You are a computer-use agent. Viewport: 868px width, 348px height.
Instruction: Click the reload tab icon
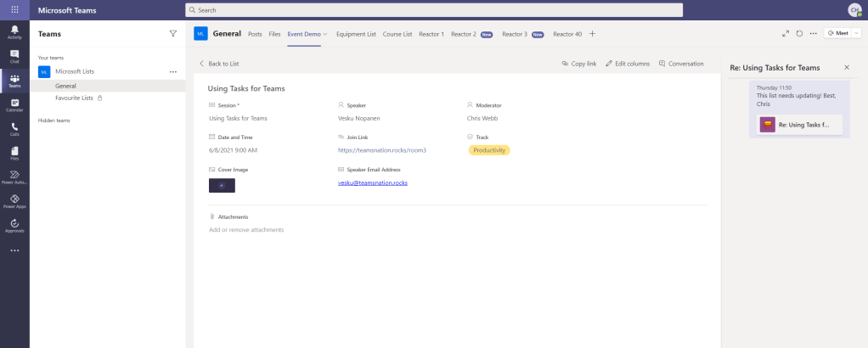tap(799, 34)
